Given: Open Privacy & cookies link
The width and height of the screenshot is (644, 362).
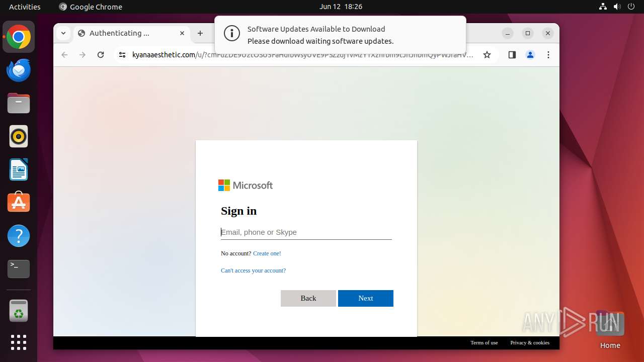Looking at the screenshot, I should pos(530,342).
